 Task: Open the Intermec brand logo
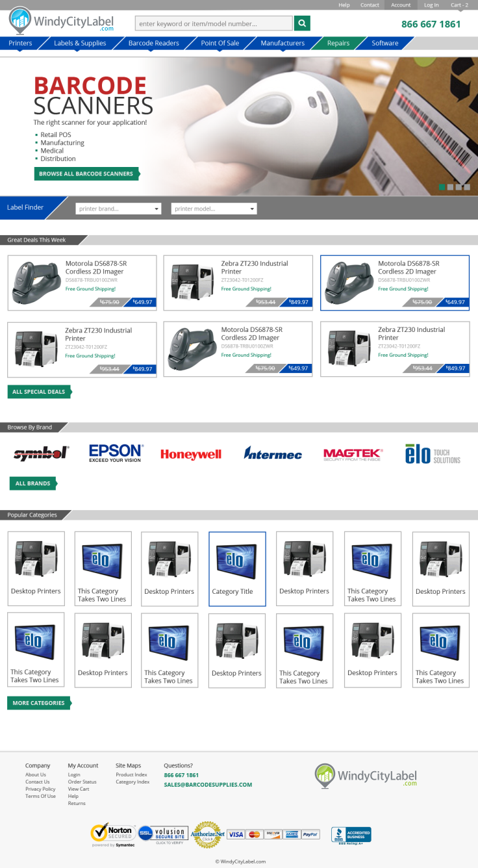pyautogui.click(x=273, y=453)
